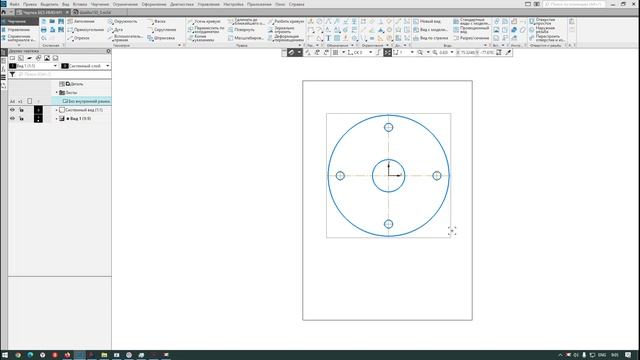The height and width of the screenshot is (360, 640).
Task: Click the Разбить кривую tool
Action: point(286,21)
